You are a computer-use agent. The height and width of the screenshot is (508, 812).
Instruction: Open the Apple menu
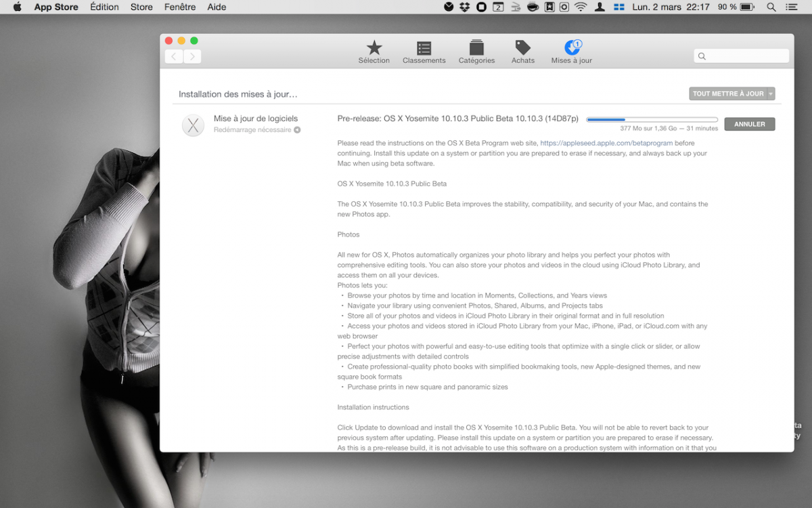[x=17, y=7]
